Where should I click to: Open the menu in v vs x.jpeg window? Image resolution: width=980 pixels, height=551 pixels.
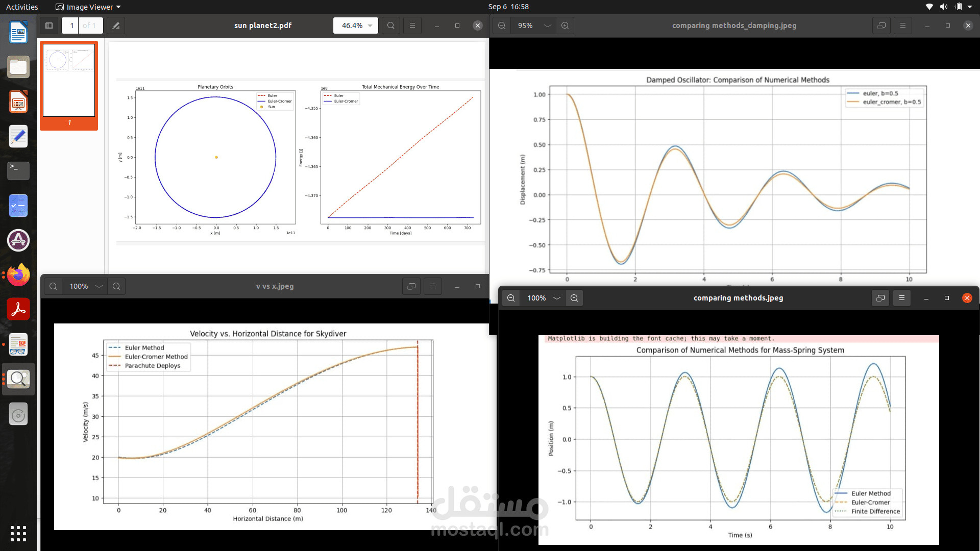pyautogui.click(x=433, y=286)
